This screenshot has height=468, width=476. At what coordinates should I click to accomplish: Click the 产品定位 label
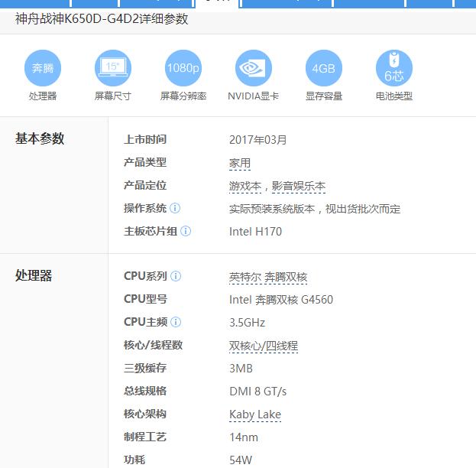click(x=145, y=185)
